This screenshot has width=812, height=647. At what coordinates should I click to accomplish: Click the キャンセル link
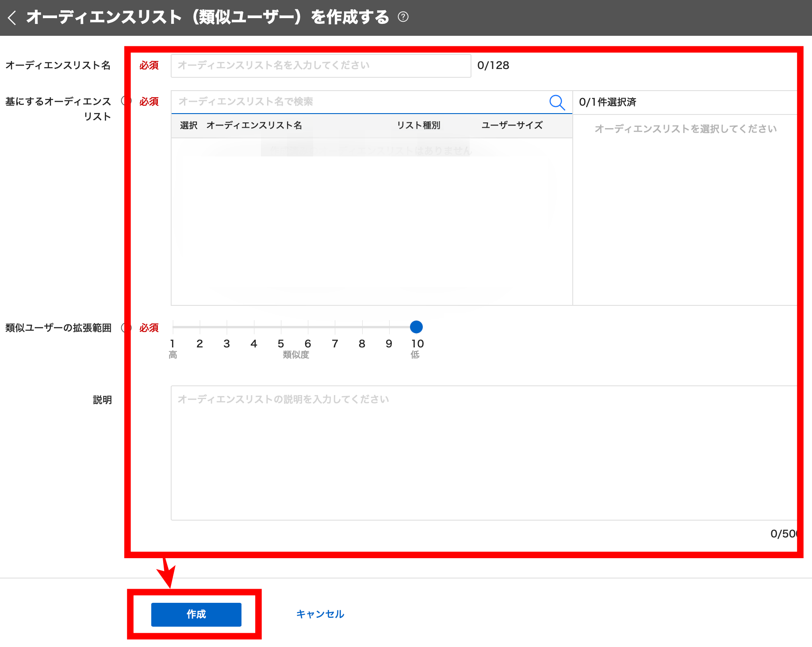coord(320,614)
